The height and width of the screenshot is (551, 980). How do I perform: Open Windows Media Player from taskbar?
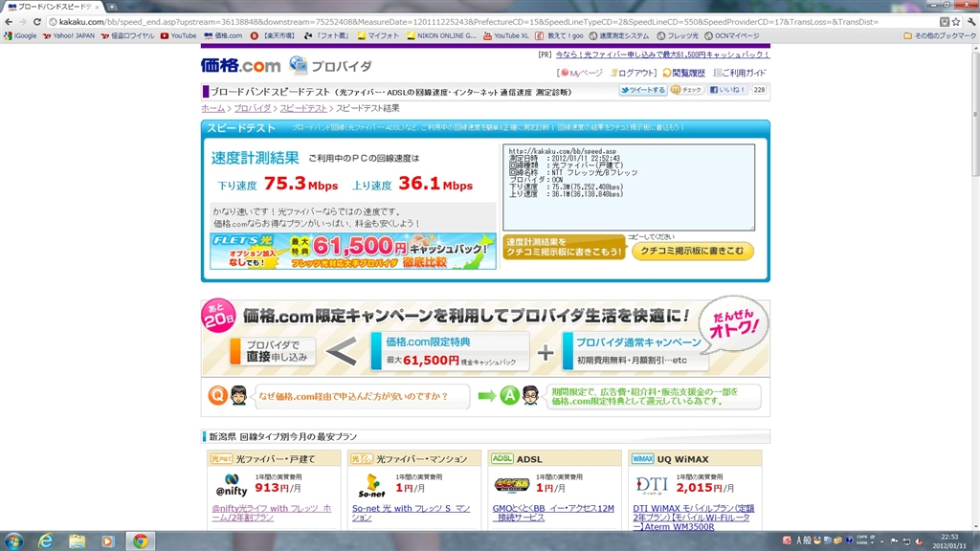[108, 541]
